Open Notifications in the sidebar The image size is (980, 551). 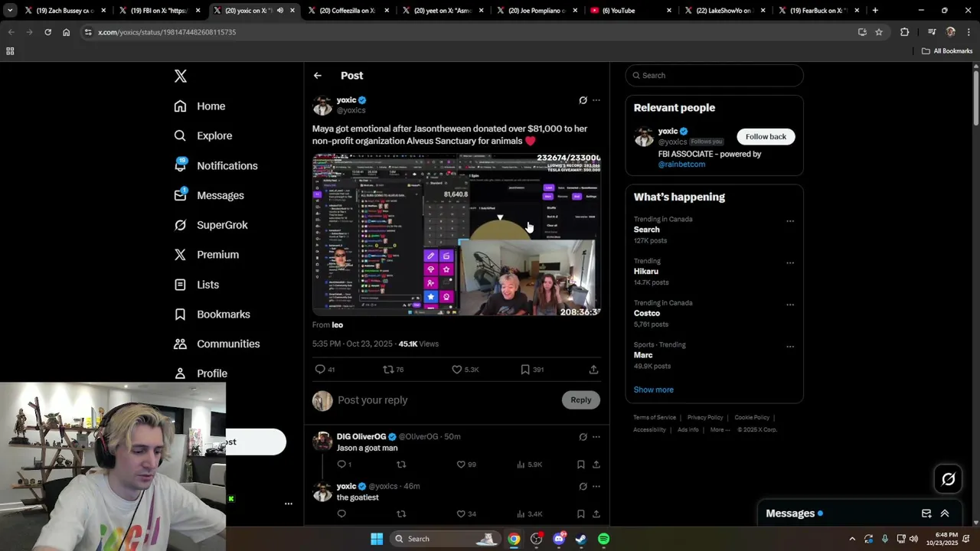click(216, 165)
